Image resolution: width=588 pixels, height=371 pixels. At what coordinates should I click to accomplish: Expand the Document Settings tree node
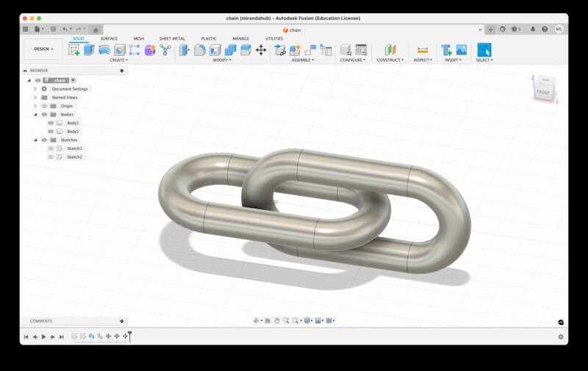click(35, 89)
